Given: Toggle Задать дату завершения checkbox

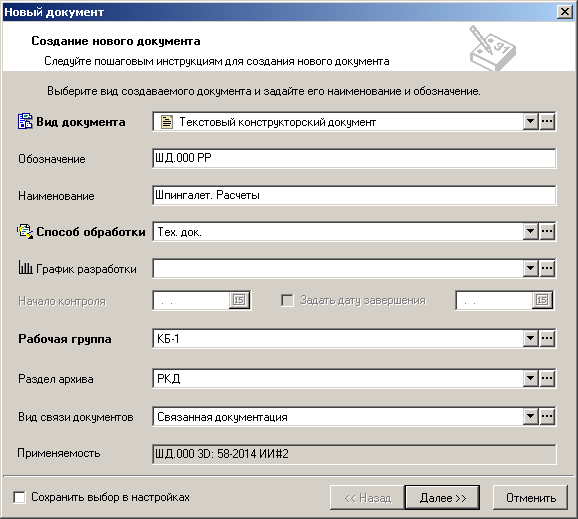Looking at the screenshot, I should [287, 300].
